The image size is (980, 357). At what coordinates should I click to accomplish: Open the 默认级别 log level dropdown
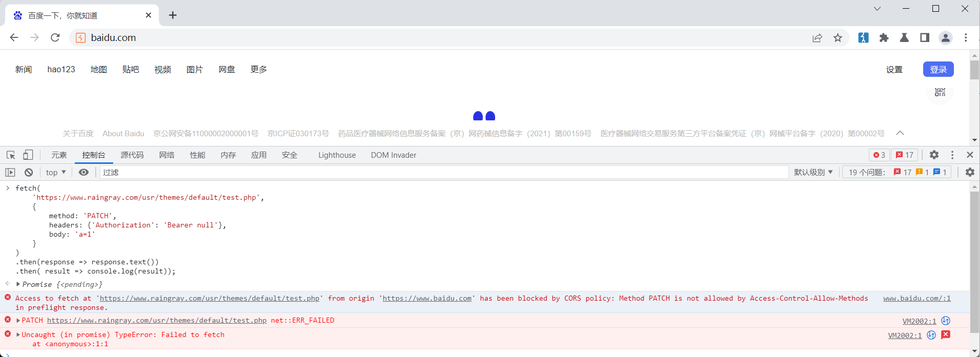click(x=813, y=173)
